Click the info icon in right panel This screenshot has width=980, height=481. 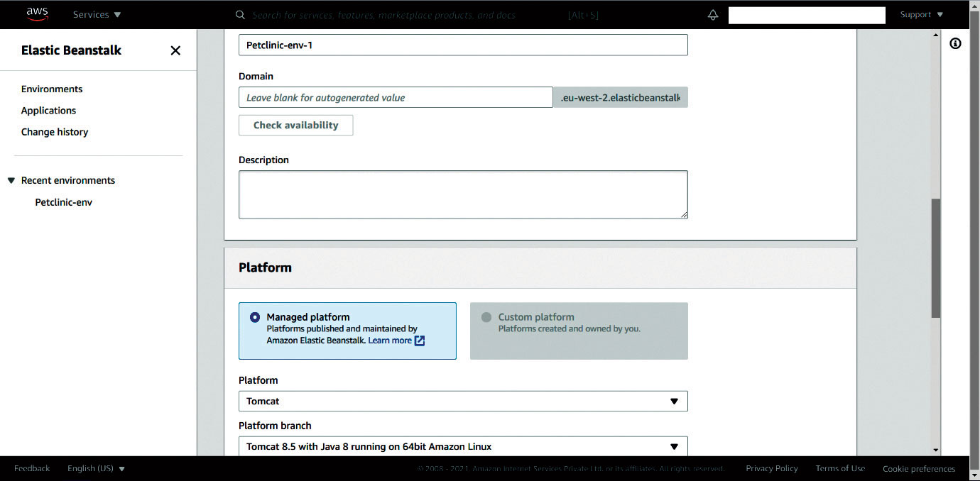955,44
